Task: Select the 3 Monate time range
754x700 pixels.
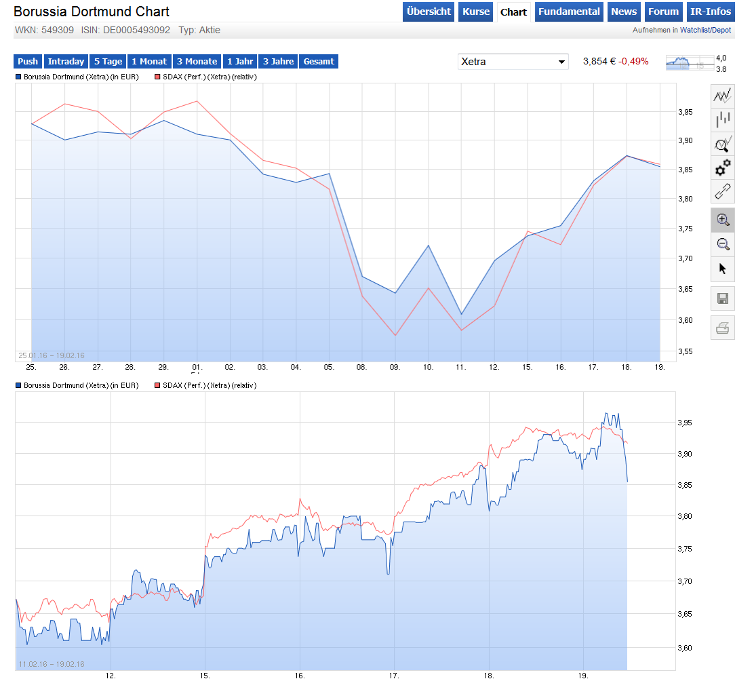Action: coord(197,62)
